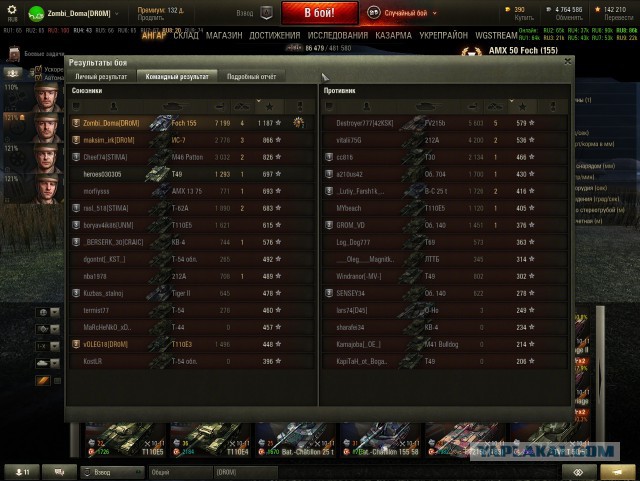The width and height of the screenshot is (640, 481).
Task: Select ally row heroes030305 T49
Action: pos(192,174)
